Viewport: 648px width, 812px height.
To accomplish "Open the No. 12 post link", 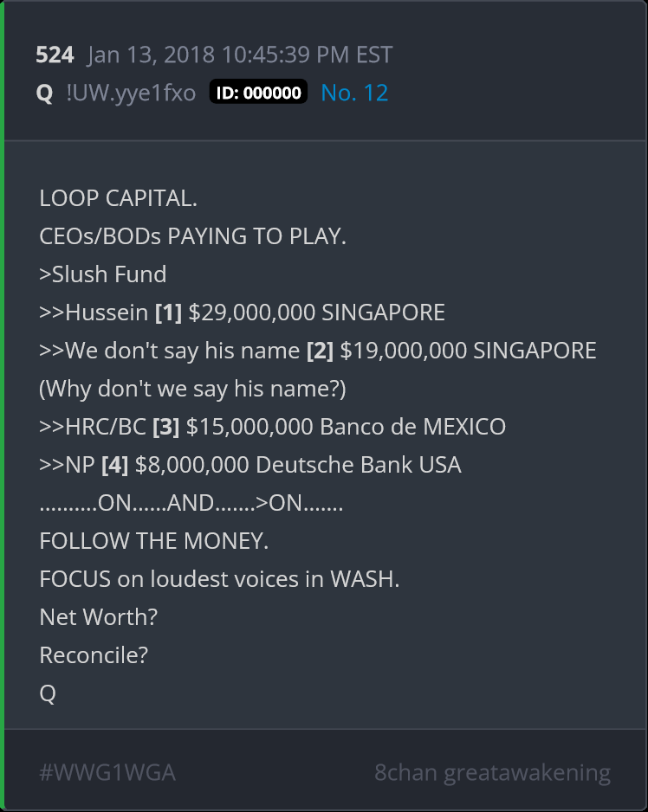I will (354, 93).
